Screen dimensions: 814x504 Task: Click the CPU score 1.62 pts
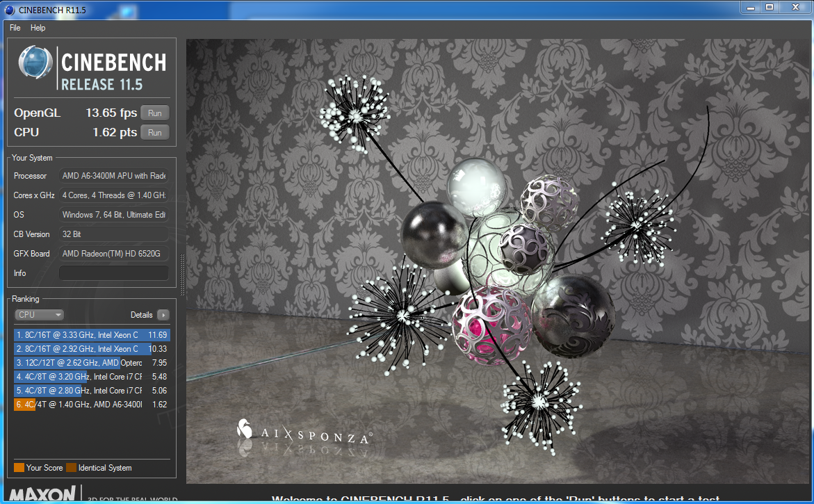pos(115,132)
